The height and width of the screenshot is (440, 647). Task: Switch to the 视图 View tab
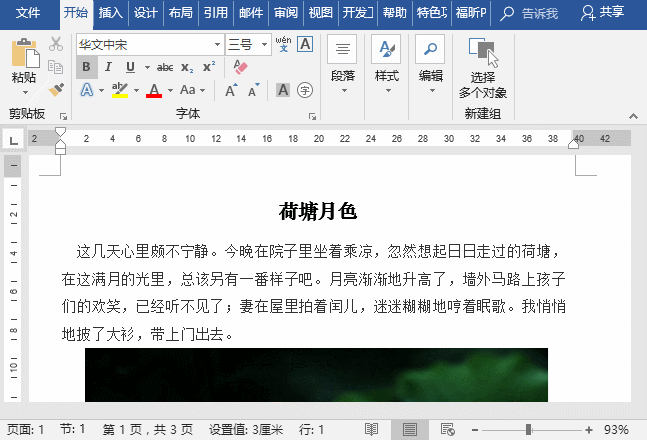coord(321,13)
